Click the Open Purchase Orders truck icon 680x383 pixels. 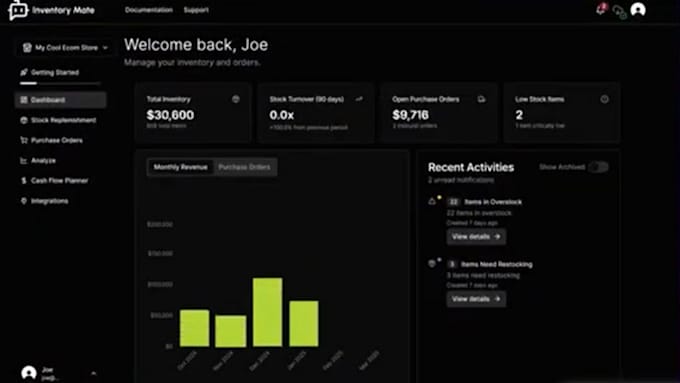click(x=481, y=99)
